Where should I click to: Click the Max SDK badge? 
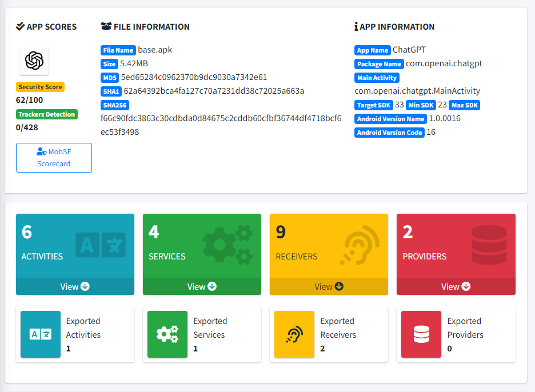tap(465, 105)
